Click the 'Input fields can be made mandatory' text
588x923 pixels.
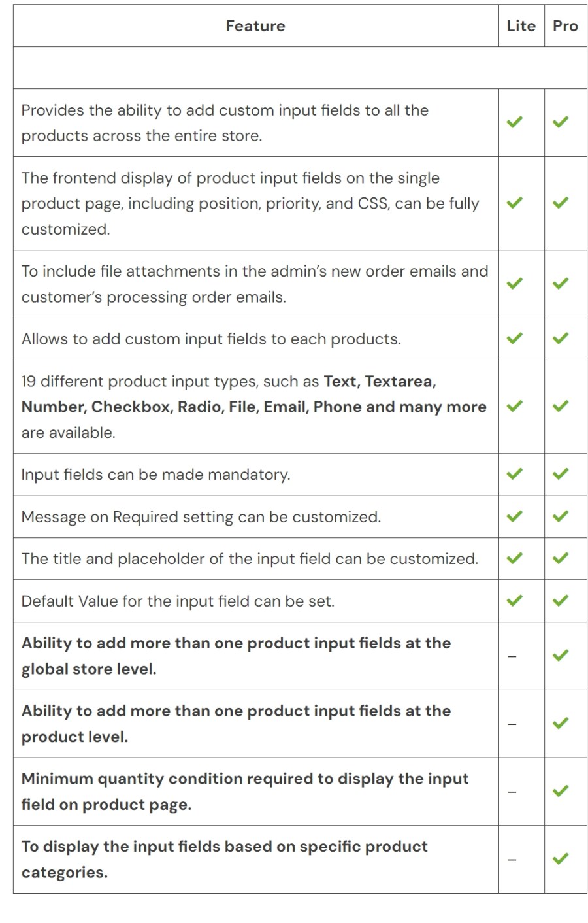click(155, 475)
